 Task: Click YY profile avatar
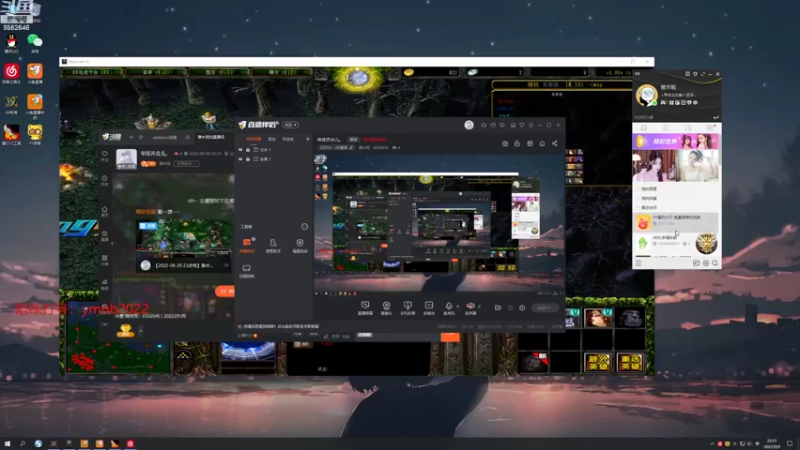pyautogui.click(x=646, y=95)
